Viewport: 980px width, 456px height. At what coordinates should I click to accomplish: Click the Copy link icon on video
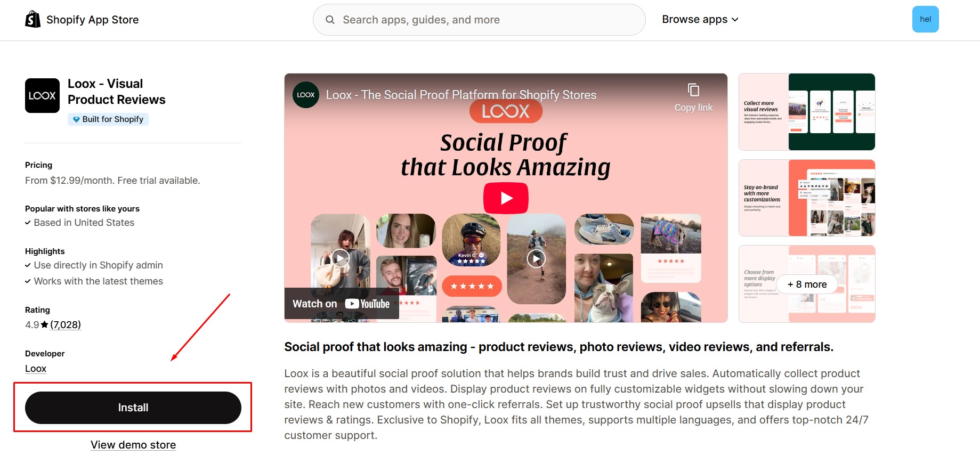(x=693, y=91)
